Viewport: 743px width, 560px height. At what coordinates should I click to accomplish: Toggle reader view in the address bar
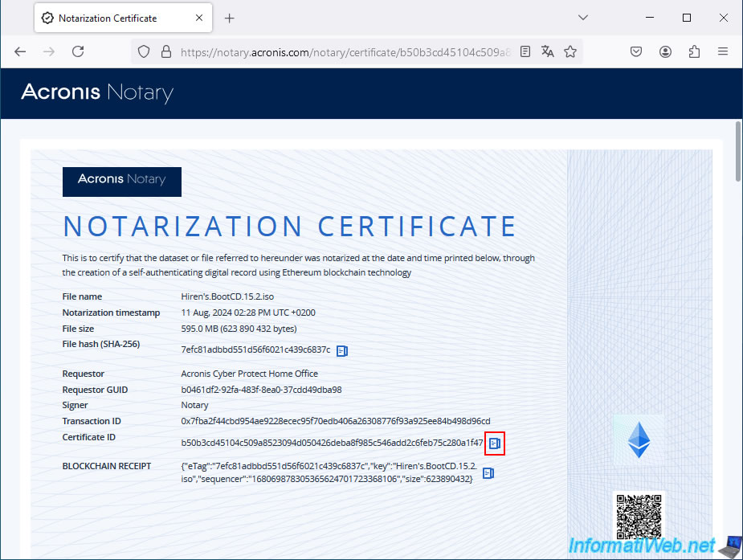[x=525, y=51]
